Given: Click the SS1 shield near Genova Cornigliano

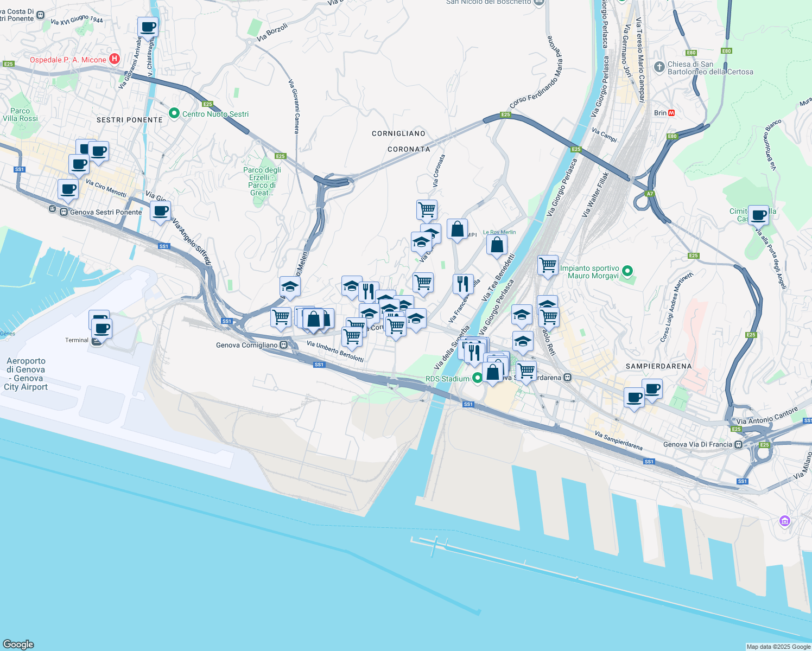Looking at the screenshot, I should pos(227,321).
